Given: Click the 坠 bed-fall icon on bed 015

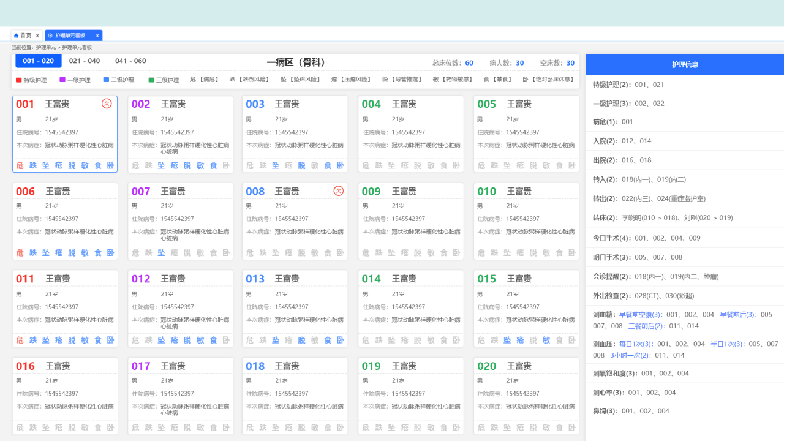Looking at the screenshot, I should click(x=507, y=340).
